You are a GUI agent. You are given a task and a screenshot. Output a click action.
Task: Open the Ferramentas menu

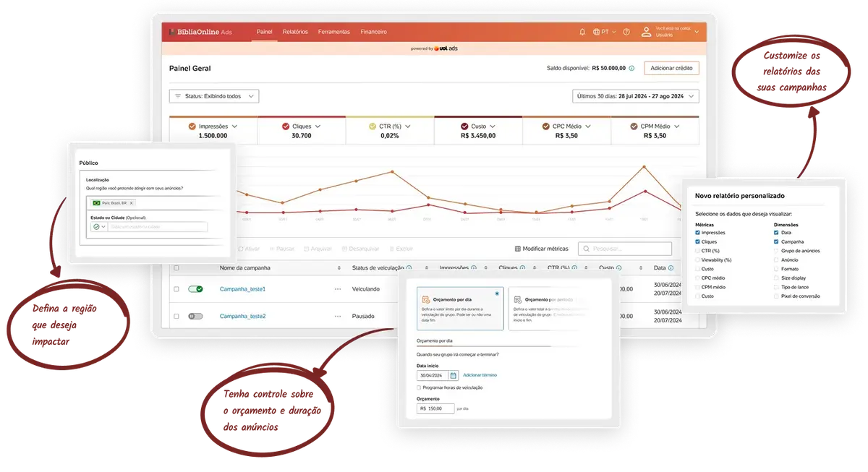334,32
